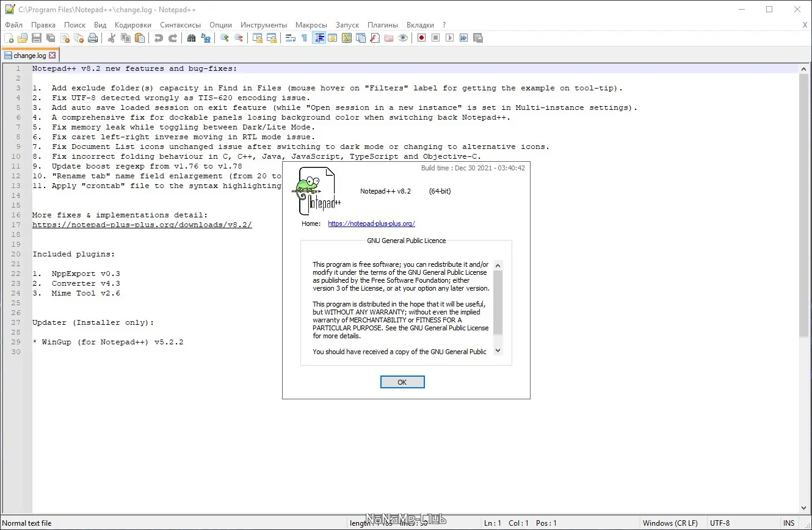
Task: Zoom out using the toolbar magnifier
Action: (x=239, y=38)
